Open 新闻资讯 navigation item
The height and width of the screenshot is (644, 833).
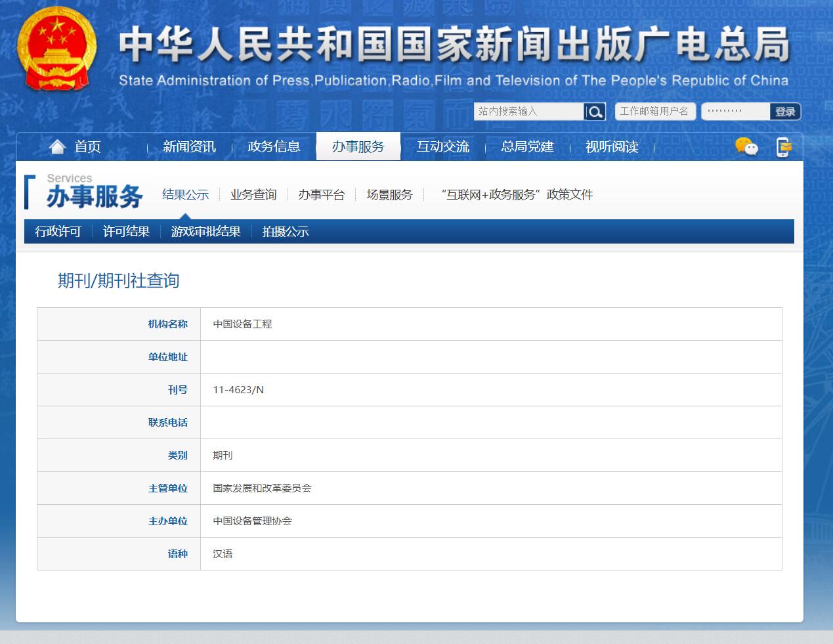coord(189,146)
